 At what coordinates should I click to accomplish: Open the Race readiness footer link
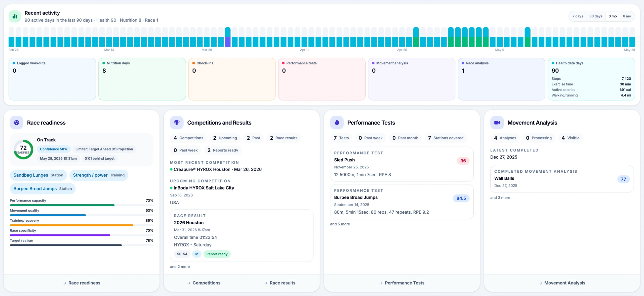pyautogui.click(x=82, y=283)
